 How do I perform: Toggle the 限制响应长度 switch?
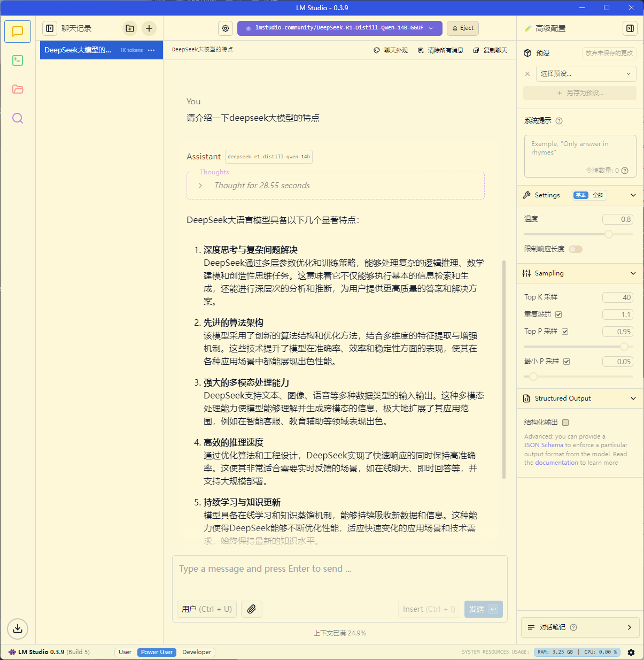coord(575,249)
